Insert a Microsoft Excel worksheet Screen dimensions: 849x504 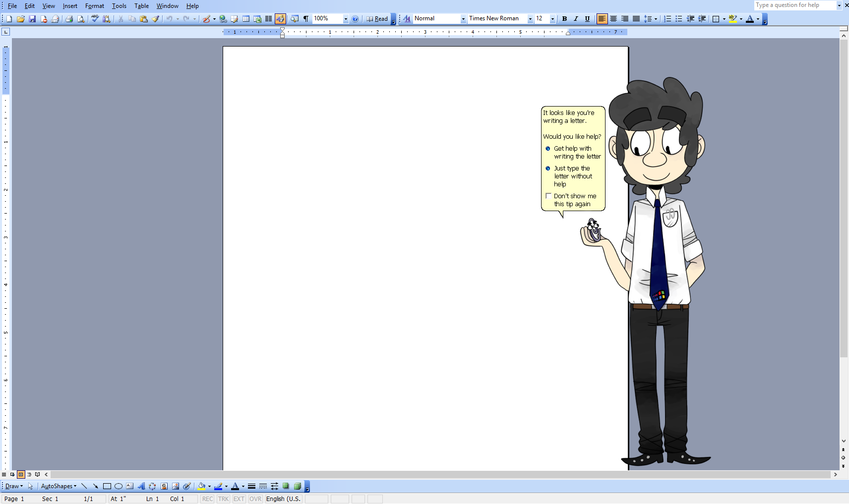[257, 19]
